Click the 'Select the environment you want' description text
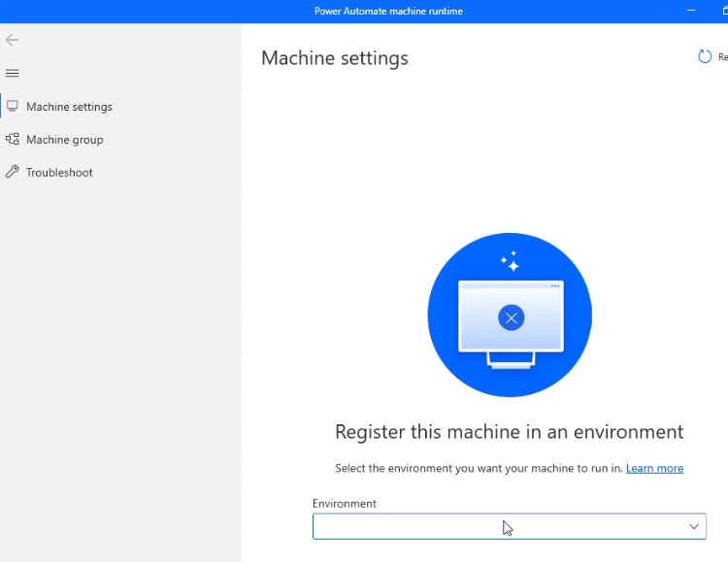 point(479,468)
